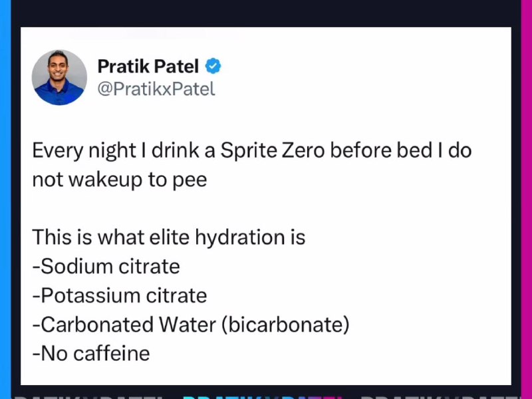Select the '-Sodium citrate' list line

[x=106, y=266]
